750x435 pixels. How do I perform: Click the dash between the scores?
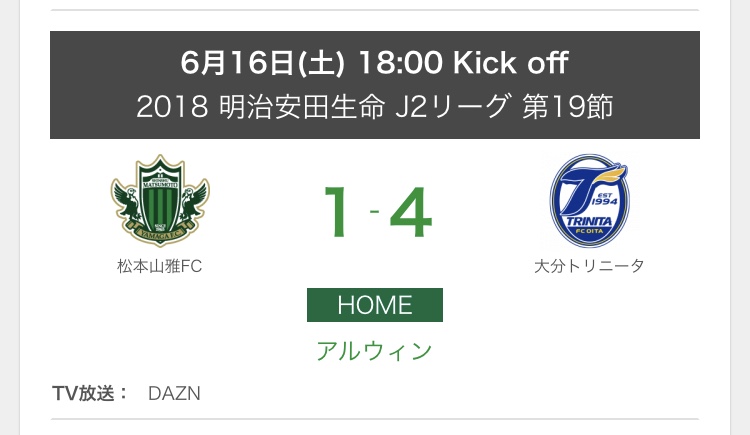coord(374,212)
